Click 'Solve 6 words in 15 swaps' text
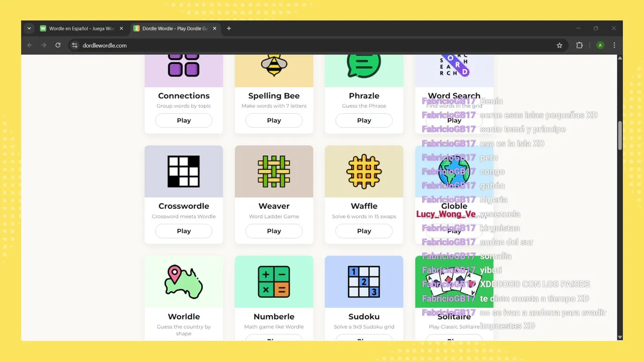This screenshot has width=644, height=362. click(x=364, y=217)
